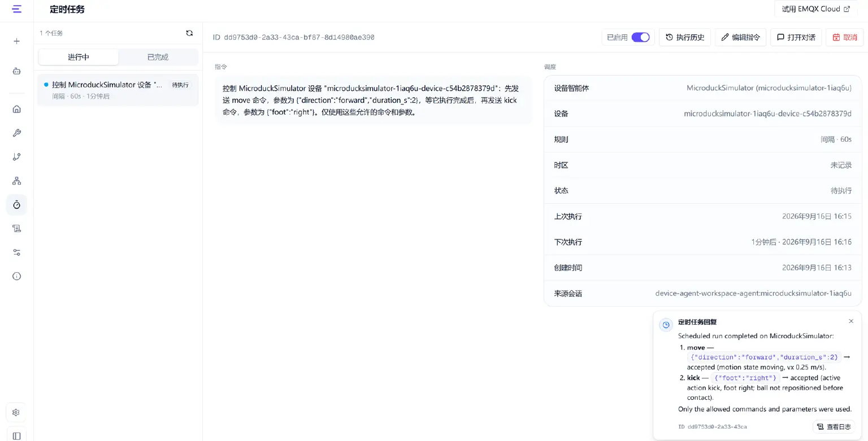Image resolution: width=868 pixels, height=441 pixels.
Task: Click the 1 个任务 count label
Action: tap(51, 33)
